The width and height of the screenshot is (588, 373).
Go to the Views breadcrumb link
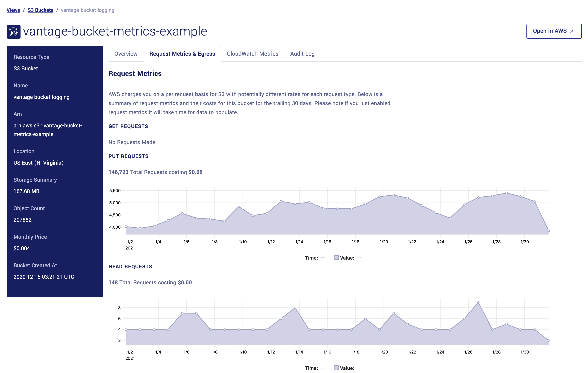tap(13, 10)
